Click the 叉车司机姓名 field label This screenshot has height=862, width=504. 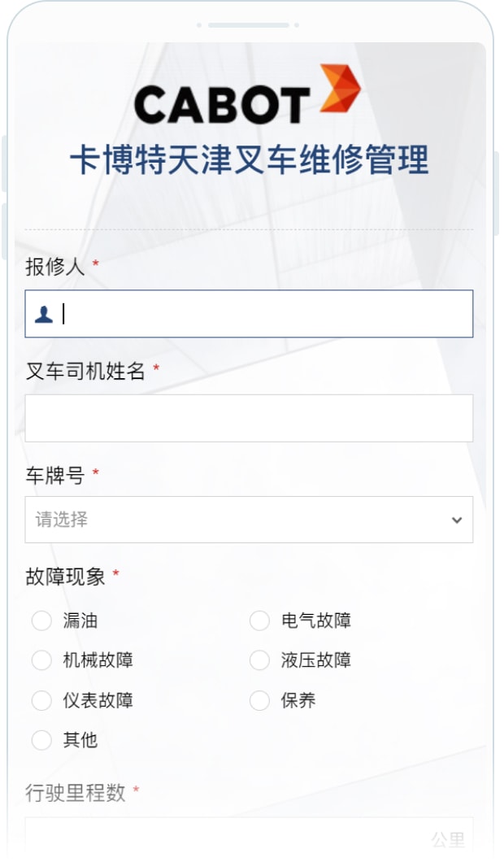point(85,372)
